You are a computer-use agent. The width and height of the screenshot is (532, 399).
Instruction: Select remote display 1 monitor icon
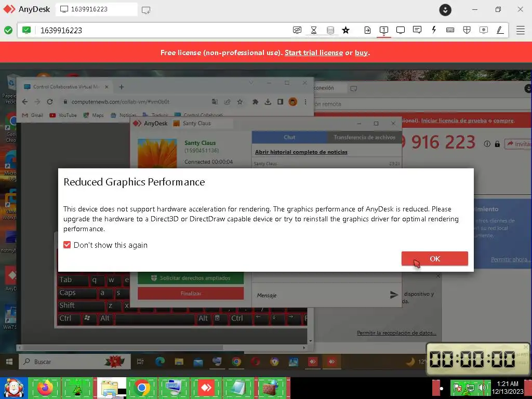coord(384,30)
